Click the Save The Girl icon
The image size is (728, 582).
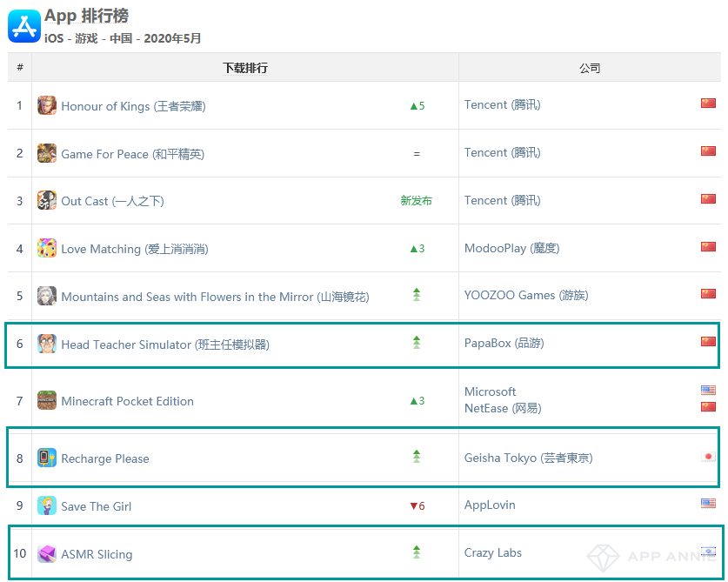[47, 505]
